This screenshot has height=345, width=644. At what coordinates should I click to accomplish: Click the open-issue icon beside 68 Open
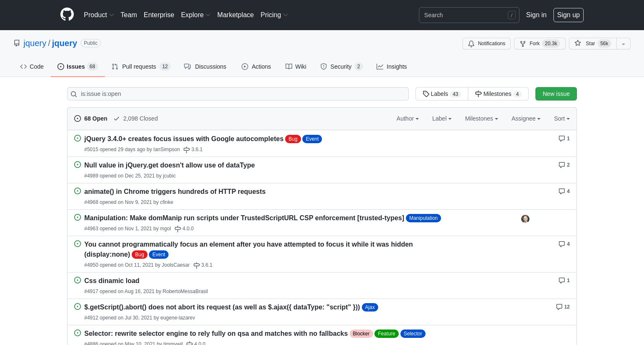coord(78,118)
